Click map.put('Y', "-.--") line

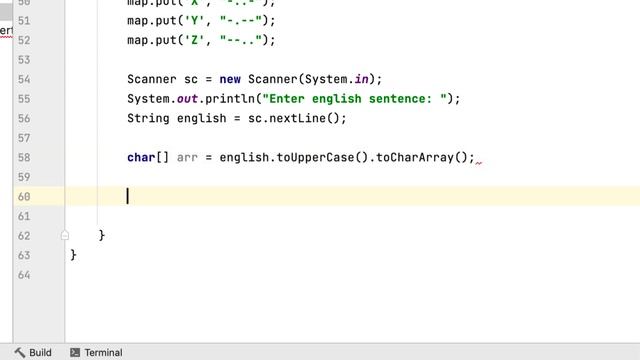tap(201, 20)
